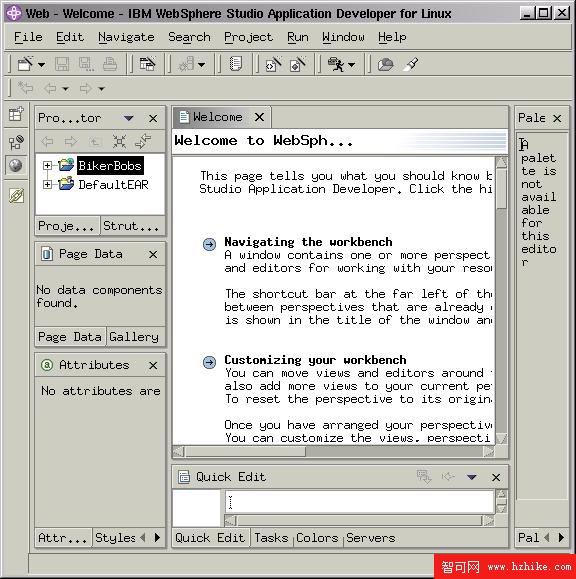Click the Rebuild All toolbar icon
576x579 pixels.
click(x=186, y=64)
